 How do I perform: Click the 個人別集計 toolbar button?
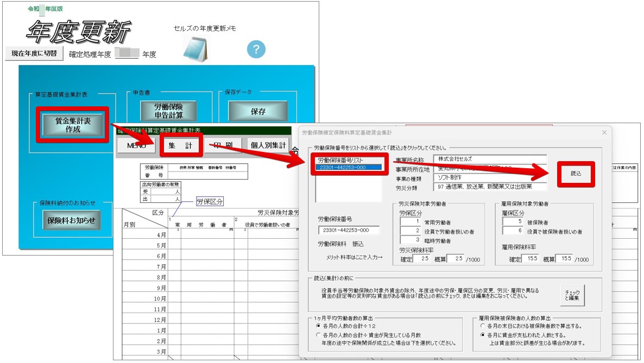[x=268, y=145]
